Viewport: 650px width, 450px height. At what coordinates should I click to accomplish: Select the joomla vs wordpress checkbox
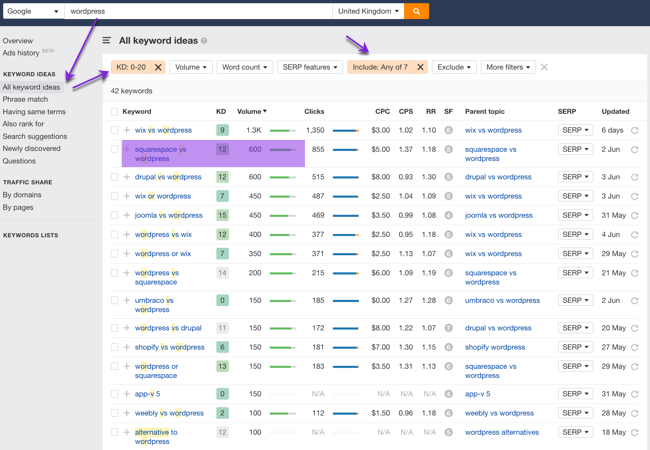point(114,215)
